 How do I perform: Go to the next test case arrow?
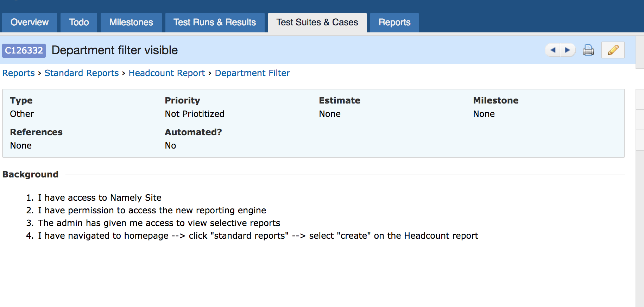[x=568, y=50]
